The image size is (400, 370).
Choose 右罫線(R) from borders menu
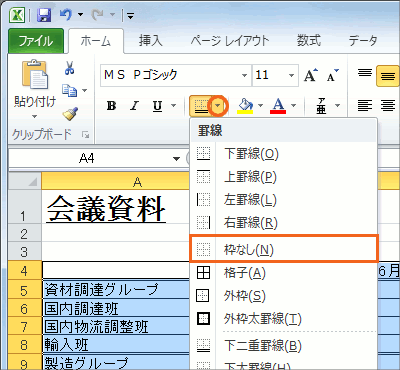[283, 222]
